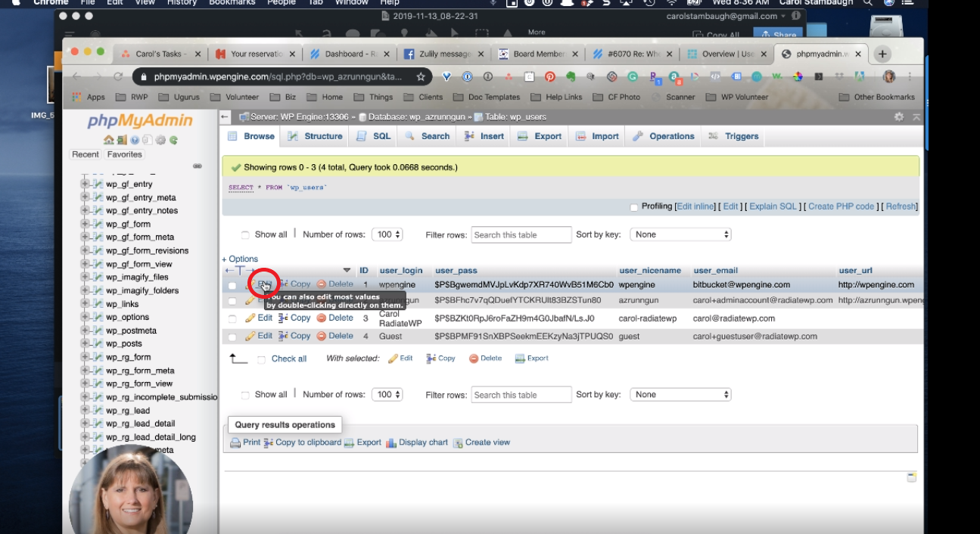The height and width of the screenshot is (534, 980).
Task: Expand wp_options tree node
Action: point(86,317)
